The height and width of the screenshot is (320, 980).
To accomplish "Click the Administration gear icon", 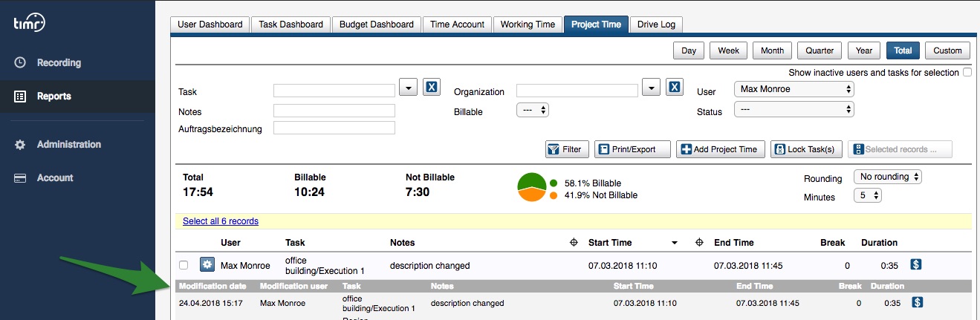I will (21, 145).
